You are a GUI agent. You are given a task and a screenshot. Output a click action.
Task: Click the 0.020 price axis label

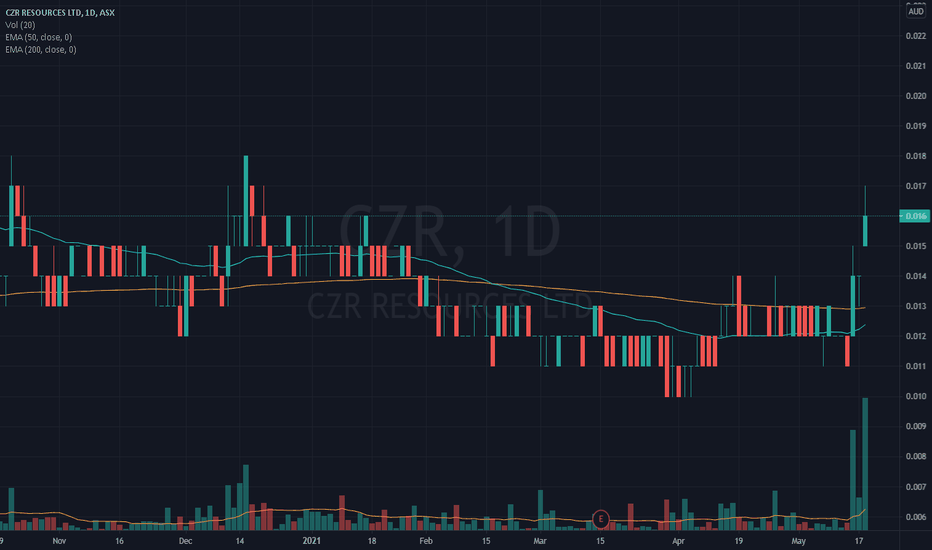(915, 96)
